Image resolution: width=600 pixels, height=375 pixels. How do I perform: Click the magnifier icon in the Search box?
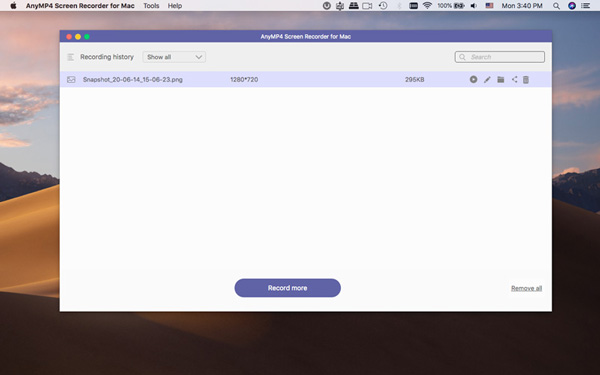click(x=462, y=57)
